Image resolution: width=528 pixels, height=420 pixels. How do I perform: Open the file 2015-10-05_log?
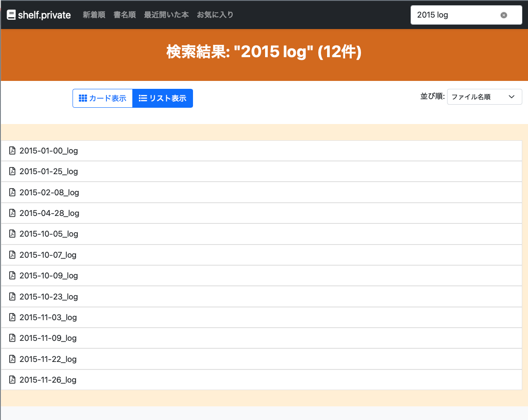[261, 234]
